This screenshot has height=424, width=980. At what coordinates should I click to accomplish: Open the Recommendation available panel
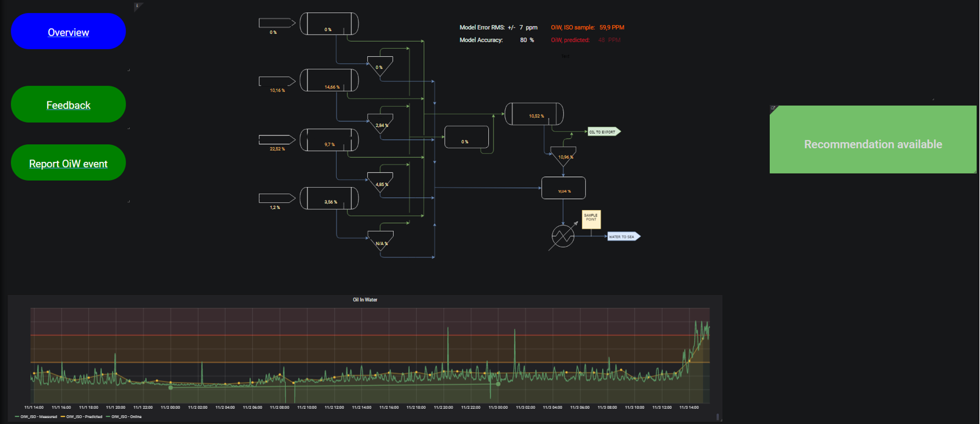pyautogui.click(x=873, y=140)
